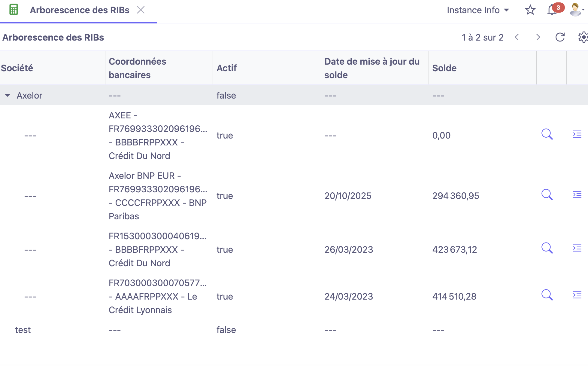The image size is (588, 366).
Task: Select the Axelor row in the tree
Action: (29, 95)
